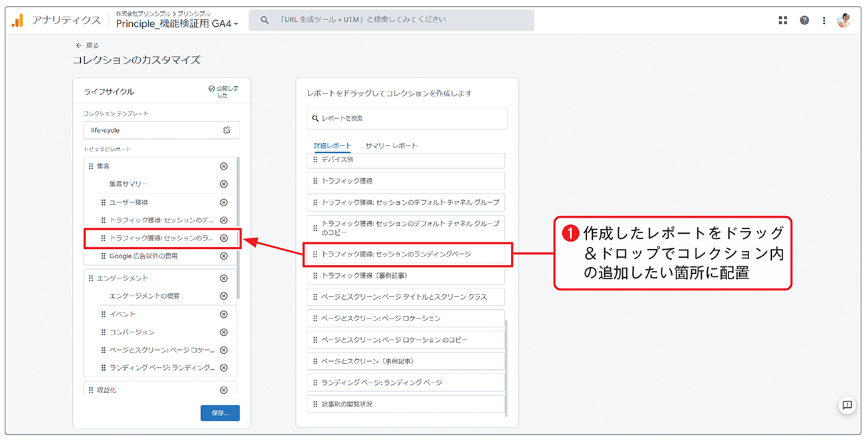
Task: Switch to the 詳細レポート tab
Action: click(x=333, y=146)
